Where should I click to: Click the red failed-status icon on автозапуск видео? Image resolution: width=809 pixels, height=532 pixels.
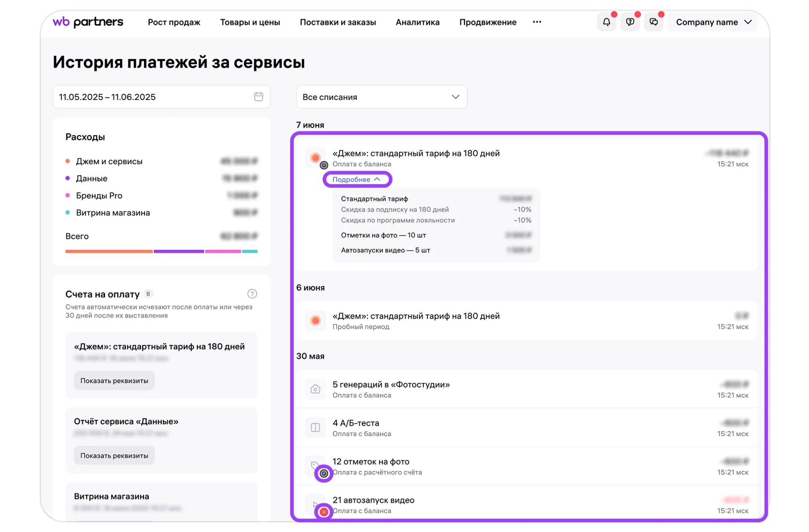(x=324, y=512)
